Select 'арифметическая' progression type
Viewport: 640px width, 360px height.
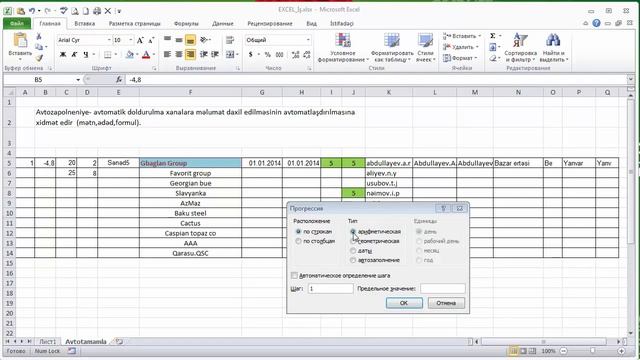353,231
